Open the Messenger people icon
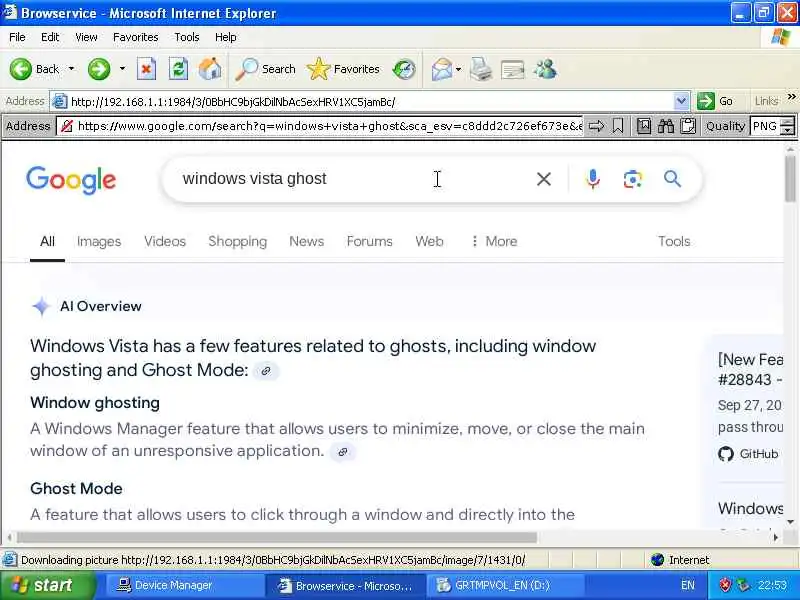This screenshot has width=800, height=600. tap(545, 69)
